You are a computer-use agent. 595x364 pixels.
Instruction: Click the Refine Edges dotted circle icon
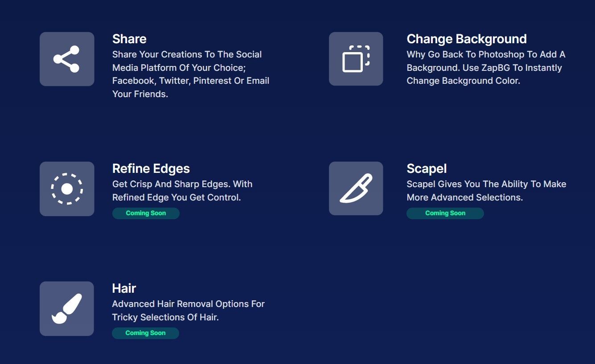click(67, 188)
